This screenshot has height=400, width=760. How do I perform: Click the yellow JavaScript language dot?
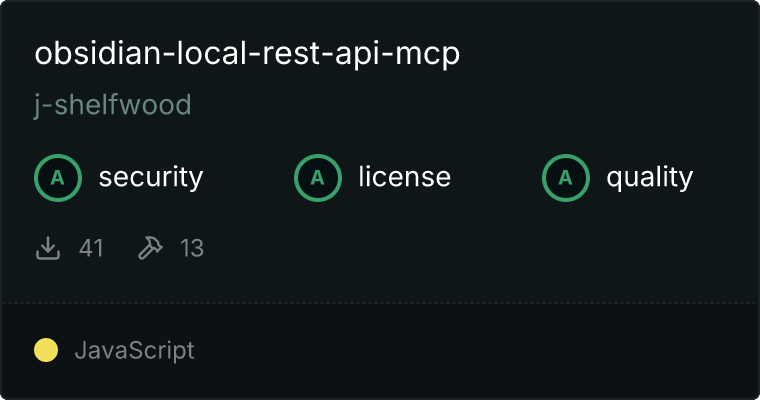click(x=46, y=350)
